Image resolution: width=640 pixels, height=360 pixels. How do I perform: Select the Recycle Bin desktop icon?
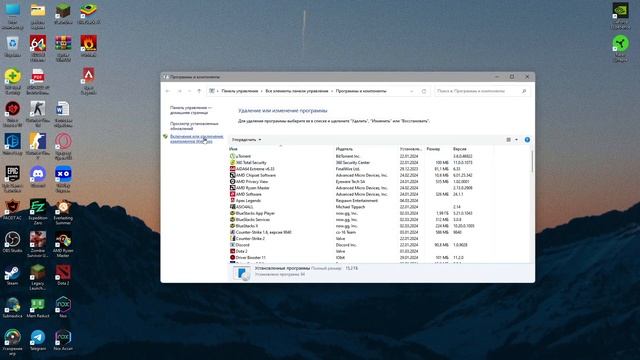[x=12, y=46]
